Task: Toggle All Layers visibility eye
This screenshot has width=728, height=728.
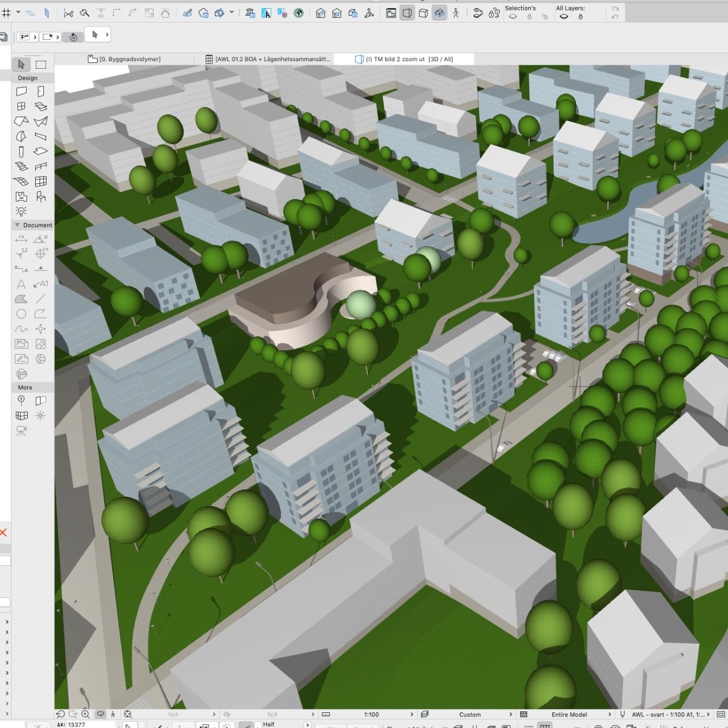Action: [x=564, y=17]
